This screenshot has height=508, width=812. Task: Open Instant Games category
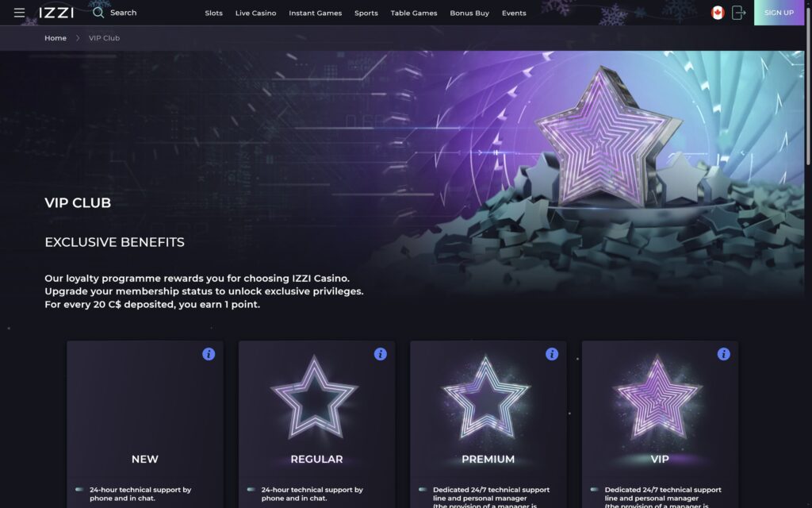[316, 13]
